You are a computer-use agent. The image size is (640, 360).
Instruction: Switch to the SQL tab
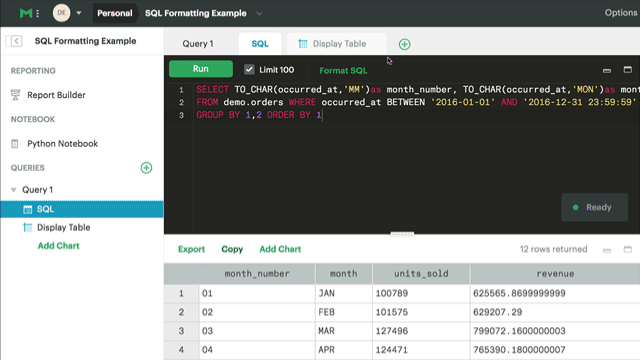260,44
